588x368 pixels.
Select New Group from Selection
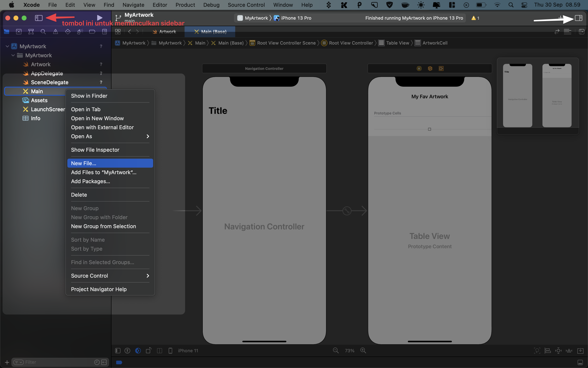click(110, 226)
